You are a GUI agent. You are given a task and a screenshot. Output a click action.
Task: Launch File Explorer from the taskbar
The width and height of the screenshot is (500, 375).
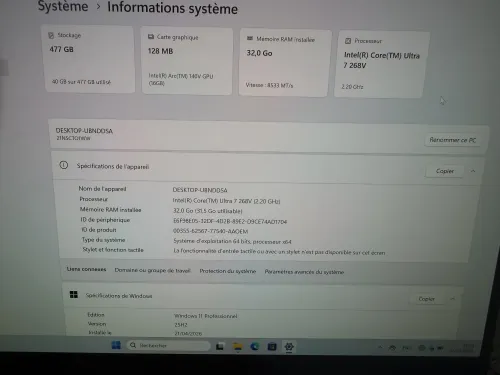(237, 347)
